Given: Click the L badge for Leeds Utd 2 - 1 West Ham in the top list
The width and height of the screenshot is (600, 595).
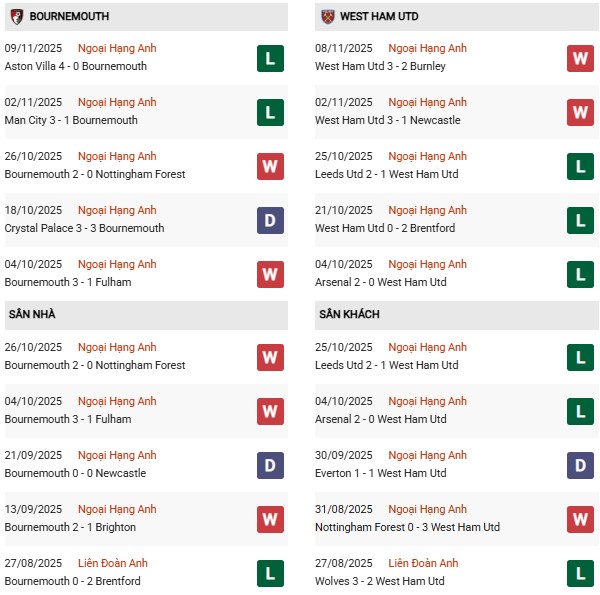Looking at the screenshot, I should pos(580,166).
